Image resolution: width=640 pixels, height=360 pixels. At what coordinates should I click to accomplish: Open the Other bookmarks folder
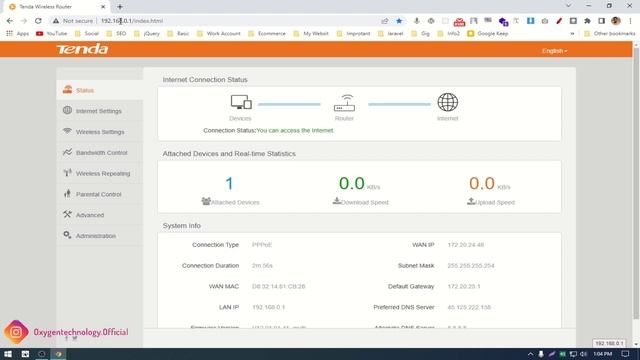click(610, 33)
